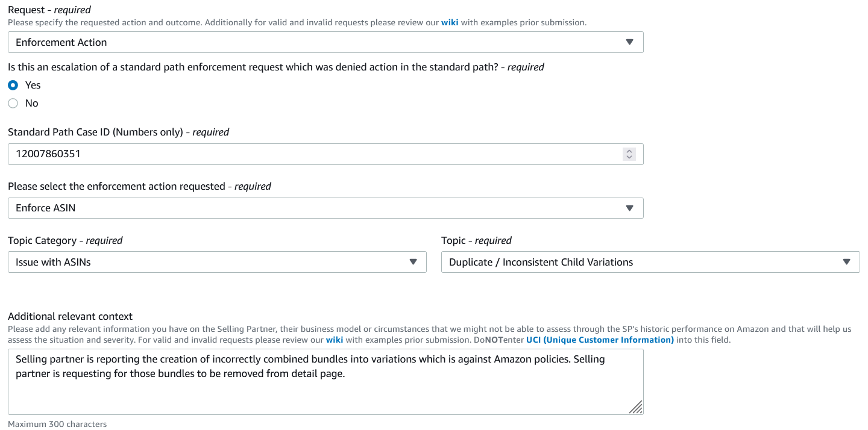Open the Enforce ASIN action dropdown
868x430 pixels.
coord(325,208)
